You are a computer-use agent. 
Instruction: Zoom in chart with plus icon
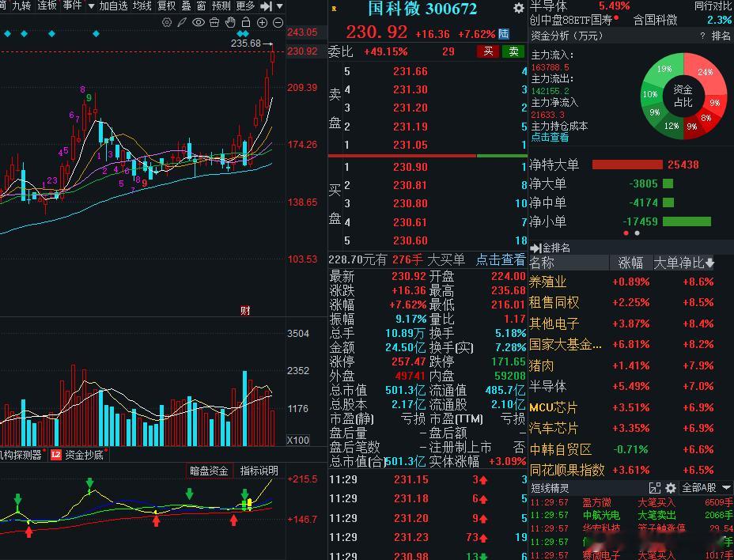pos(262,22)
